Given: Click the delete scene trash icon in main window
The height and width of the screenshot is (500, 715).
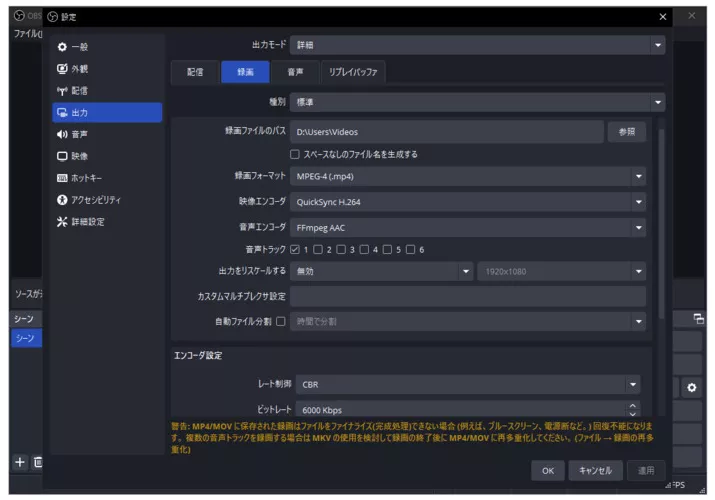Looking at the screenshot, I should (38, 462).
